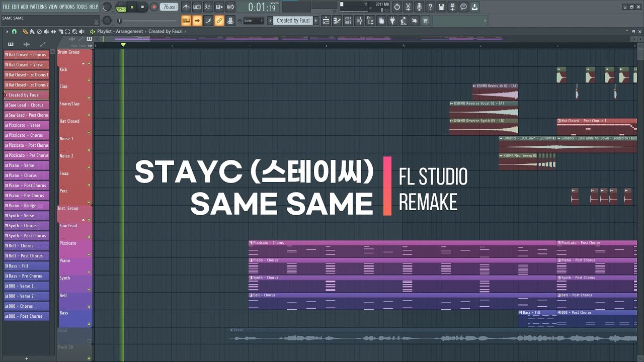
Task: Select the paint brush tool
Action: 32,32
